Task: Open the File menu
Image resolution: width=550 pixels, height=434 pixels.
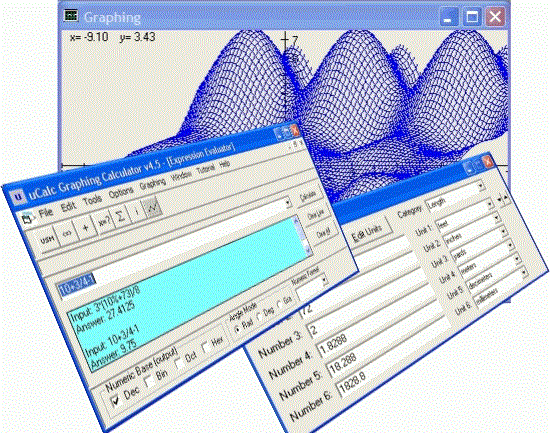Action: [46, 213]
